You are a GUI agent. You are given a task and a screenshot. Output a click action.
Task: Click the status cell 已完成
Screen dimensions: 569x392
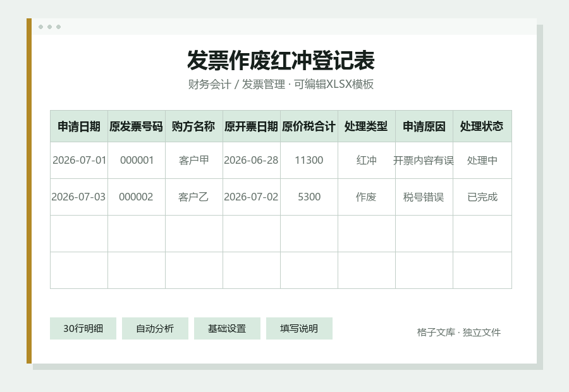(x=482, y=197)
